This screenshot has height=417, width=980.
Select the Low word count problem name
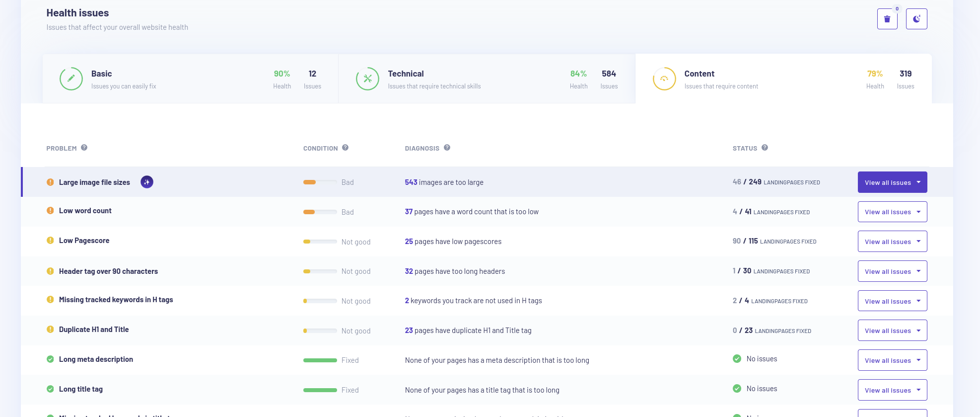click(x=85, y=211)
